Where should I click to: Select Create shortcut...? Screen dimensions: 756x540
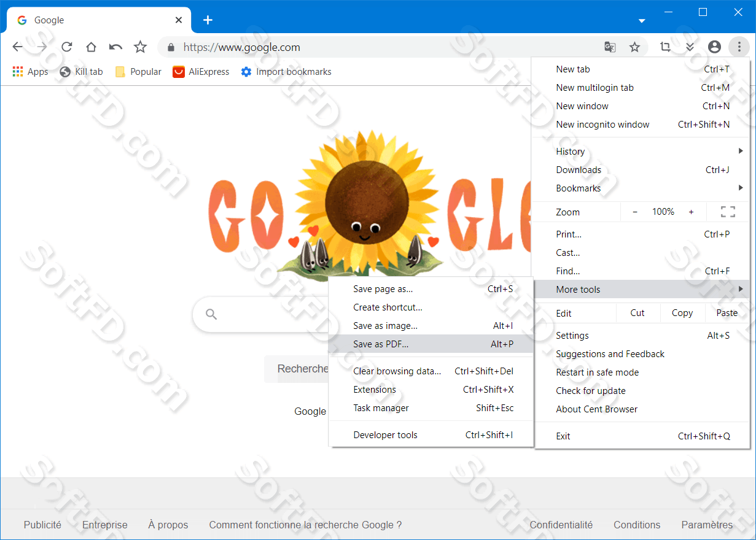coord(431,307)
